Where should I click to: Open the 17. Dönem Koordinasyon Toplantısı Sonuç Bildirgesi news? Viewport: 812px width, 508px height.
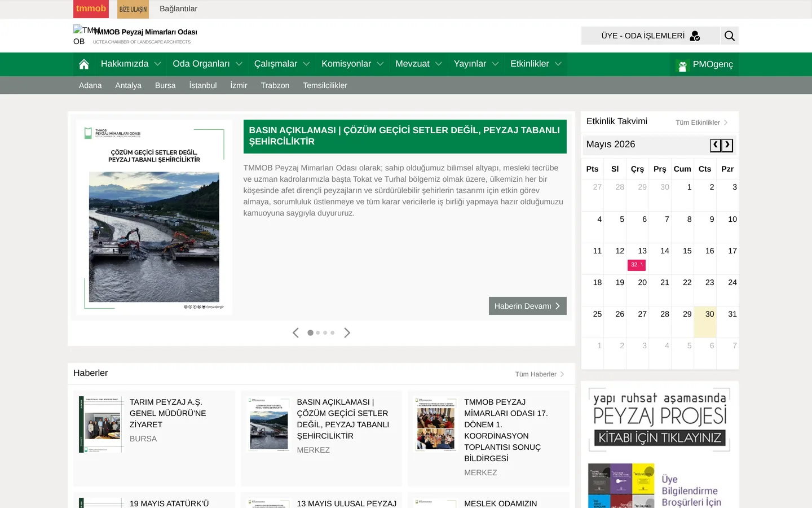[506, 430]
